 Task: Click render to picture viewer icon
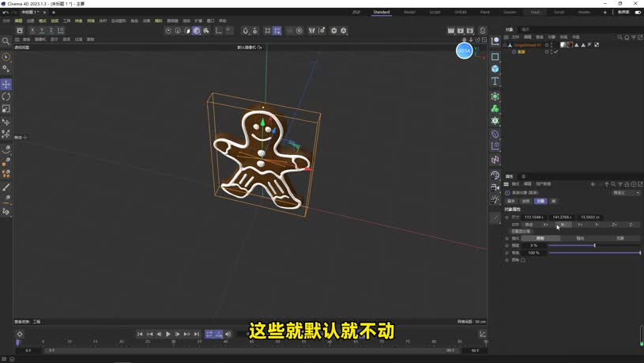461,31
